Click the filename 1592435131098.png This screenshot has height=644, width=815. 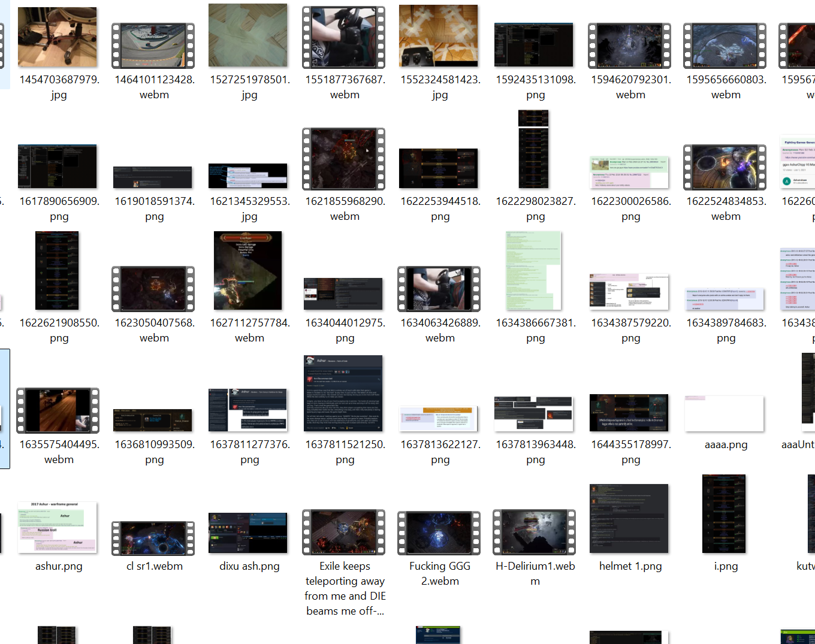click(535, 87)
